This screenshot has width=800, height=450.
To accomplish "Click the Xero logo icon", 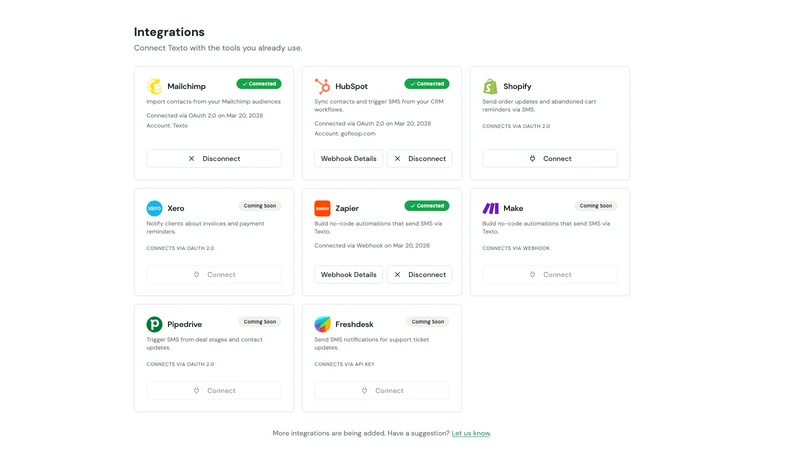I will [154, 208].
